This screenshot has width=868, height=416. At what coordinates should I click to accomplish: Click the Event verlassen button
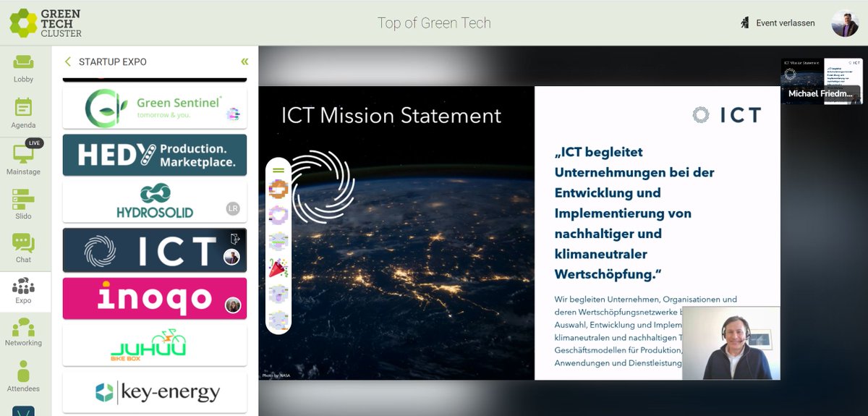pos(778,23)
